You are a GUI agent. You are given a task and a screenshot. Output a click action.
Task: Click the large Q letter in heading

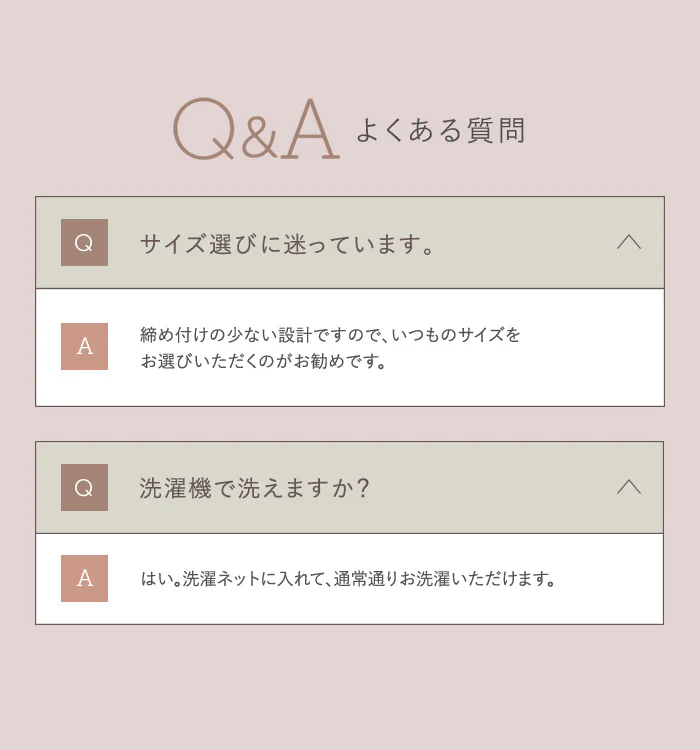pos(204,129)
